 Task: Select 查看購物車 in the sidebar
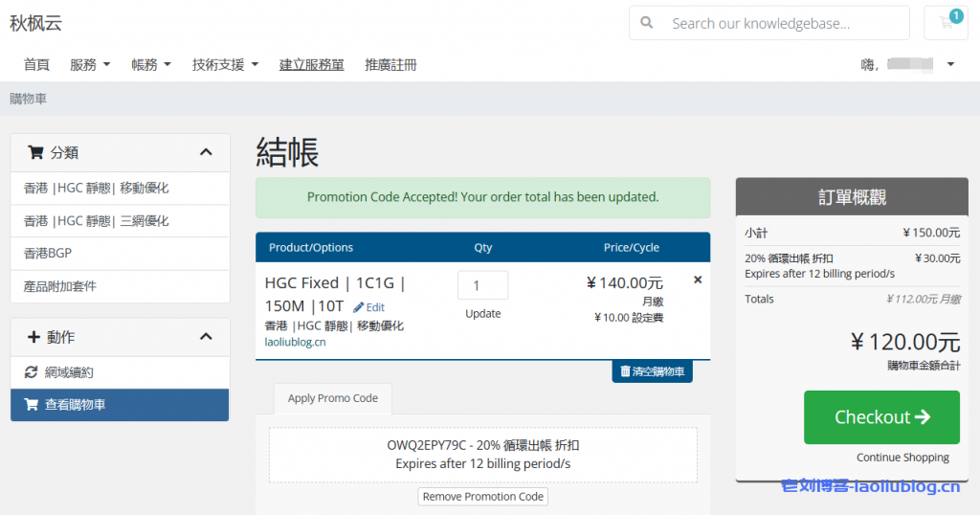(75, 405)
